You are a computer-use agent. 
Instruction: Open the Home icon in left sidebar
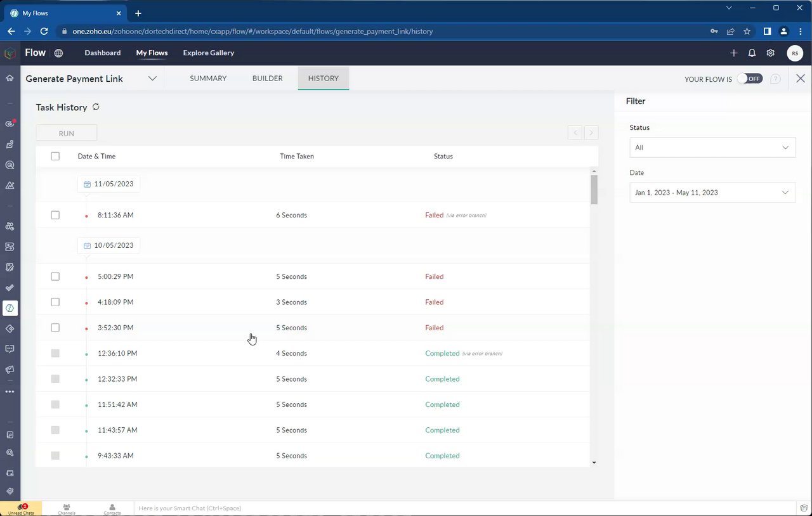coord(10,78)
